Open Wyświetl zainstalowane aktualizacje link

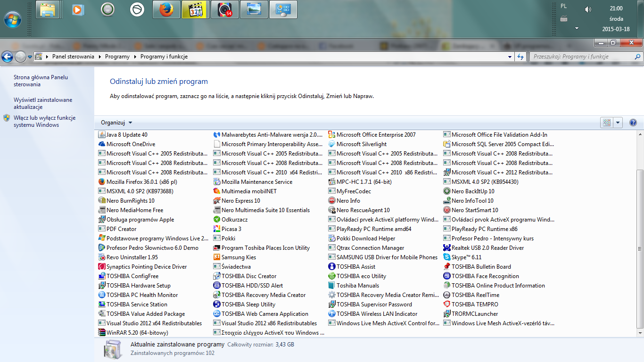coord(43,104)
